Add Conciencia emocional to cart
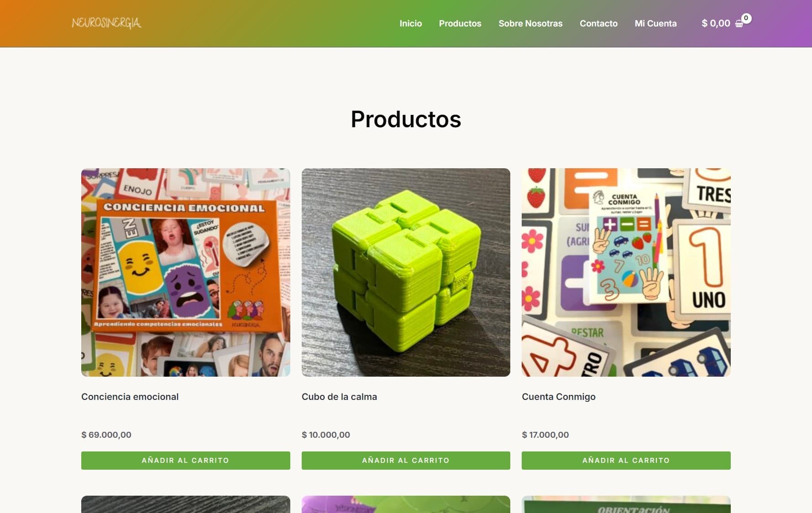Screen dimensions: 812x513 pyautogui.click(x=185, y=460)
